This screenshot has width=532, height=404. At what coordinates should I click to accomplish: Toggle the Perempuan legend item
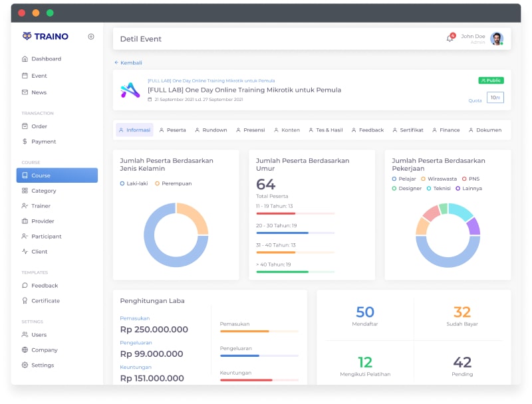tap(173, 183)
